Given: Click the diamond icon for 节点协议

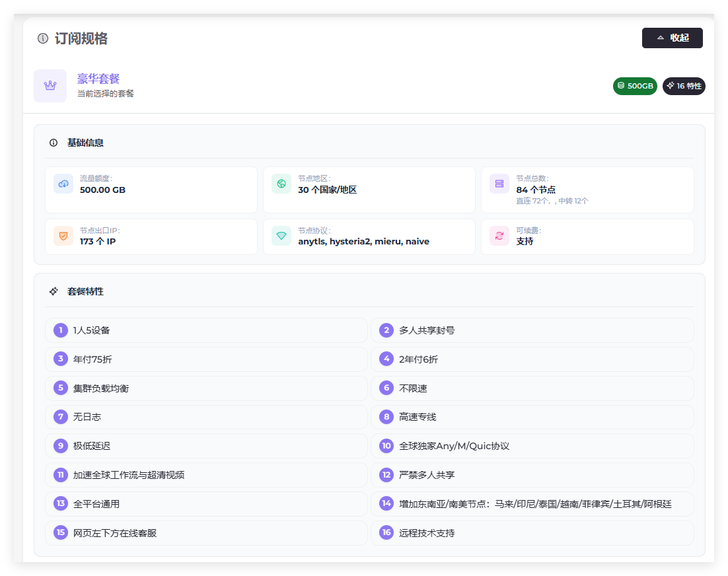Looking at the screenshot, I should point(281,236).
